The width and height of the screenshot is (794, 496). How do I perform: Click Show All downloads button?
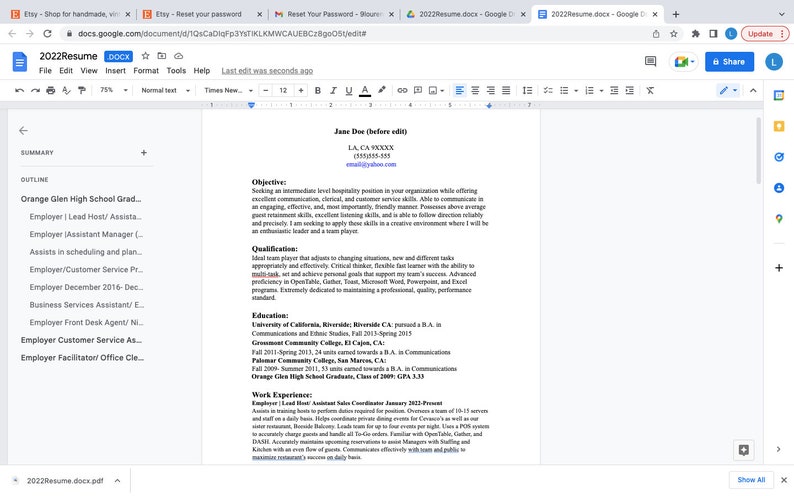751,480
